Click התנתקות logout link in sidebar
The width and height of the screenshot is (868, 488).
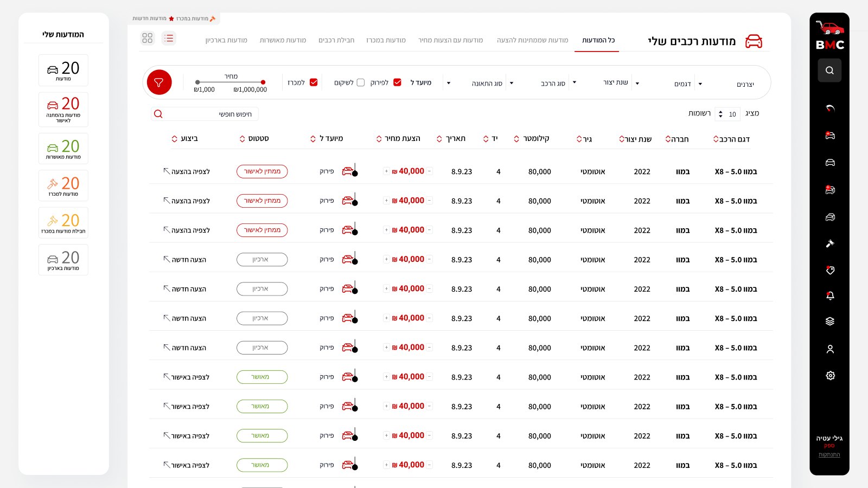pyautogui.click(x=829, y=454)
